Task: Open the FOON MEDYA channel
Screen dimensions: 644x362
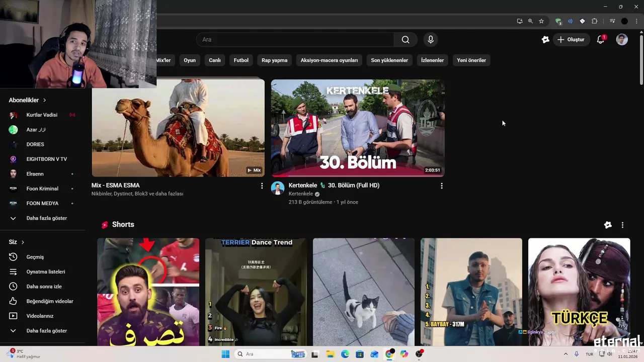Action: [43, 204]
